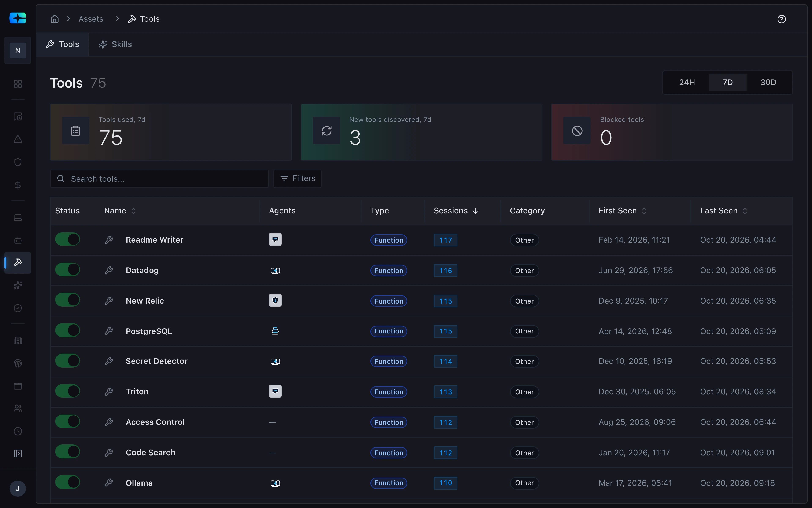Sort by the First Seen column

(x=622, y=211)
